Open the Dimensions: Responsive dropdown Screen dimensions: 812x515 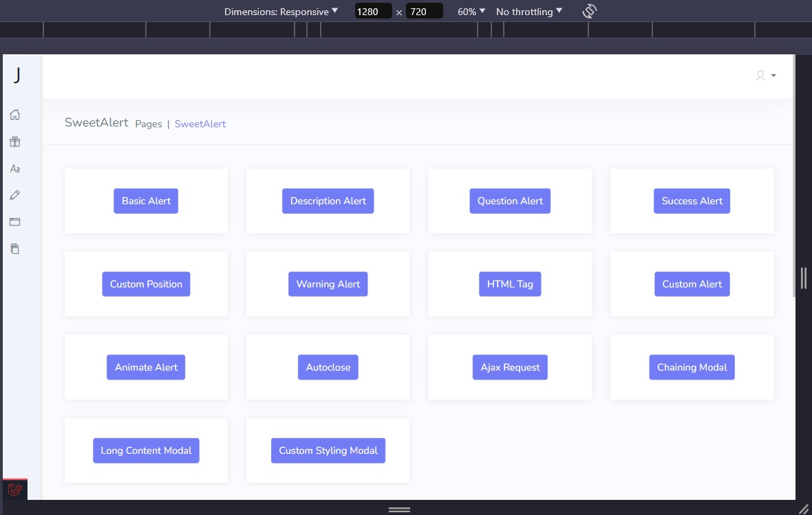coord(278,11)
